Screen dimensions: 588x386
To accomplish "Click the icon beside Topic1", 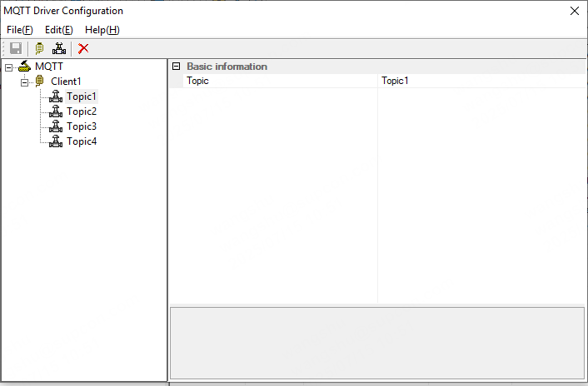I will (x=56, y=96).
